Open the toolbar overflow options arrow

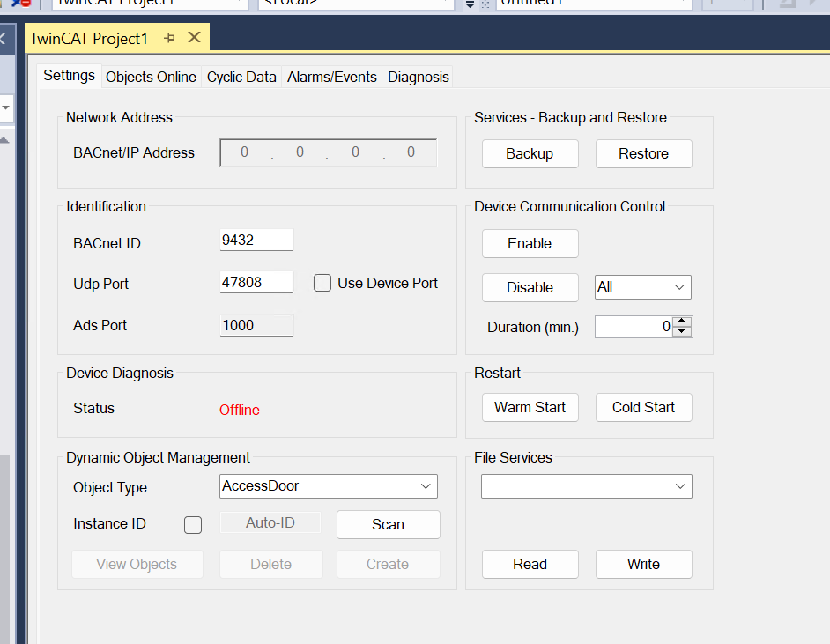tap(470, 4)
